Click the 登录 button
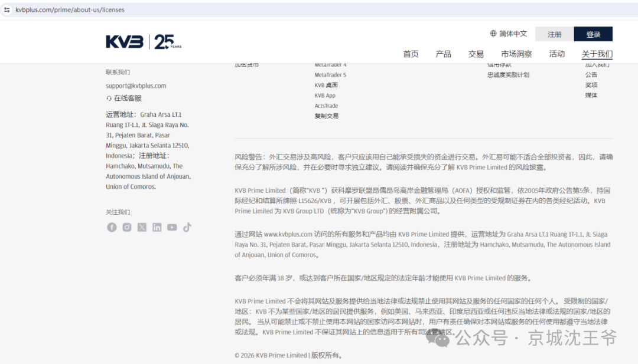 click(593, 34)
